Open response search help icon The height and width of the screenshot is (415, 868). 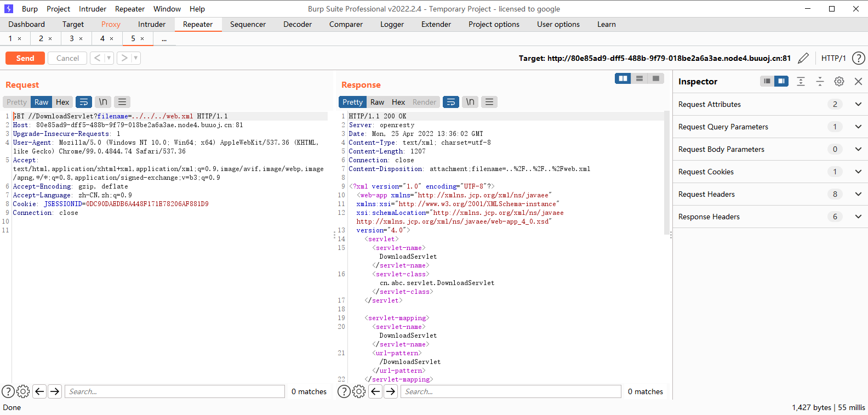(344, 391)
